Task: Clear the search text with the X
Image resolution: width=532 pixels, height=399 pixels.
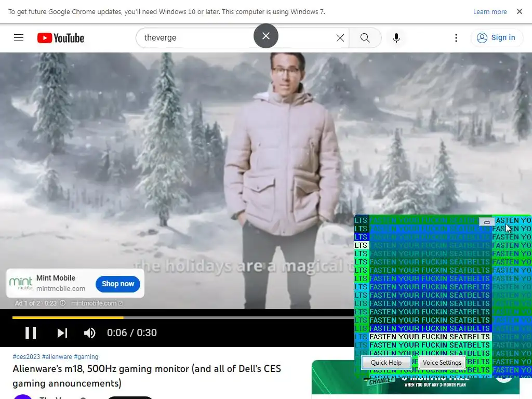Action: 340,38
